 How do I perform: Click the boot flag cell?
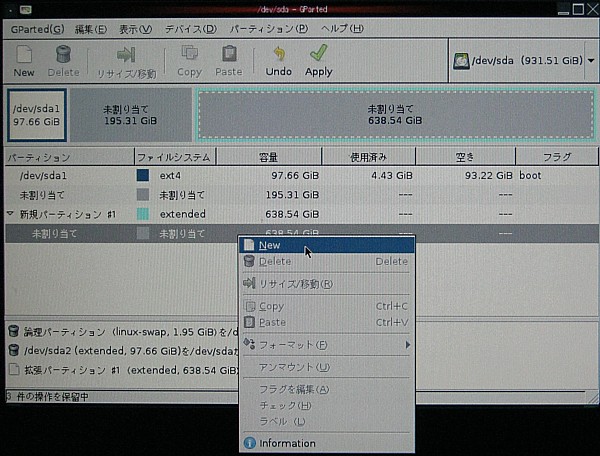pos(530,176)
